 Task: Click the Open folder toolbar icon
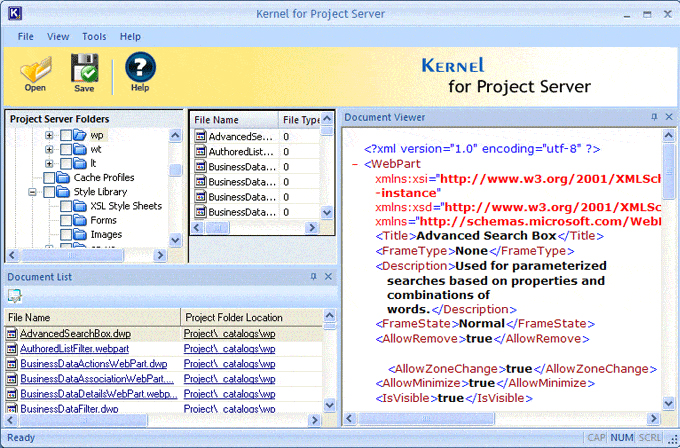pyautogui.click(x=36, y=69)
